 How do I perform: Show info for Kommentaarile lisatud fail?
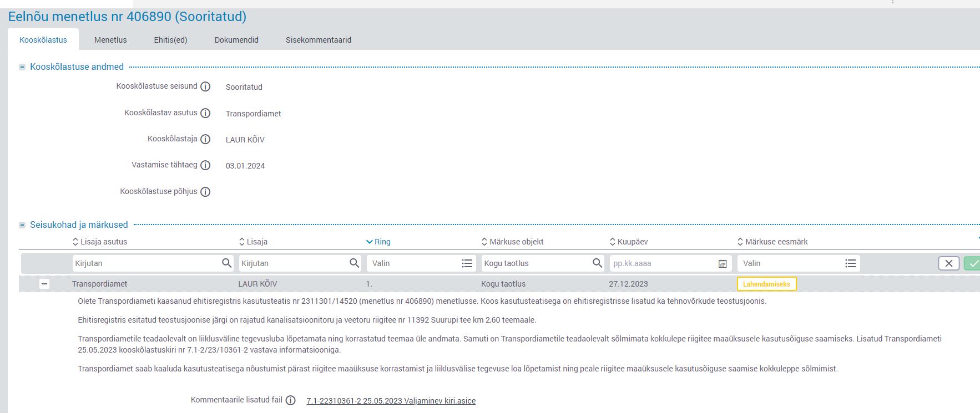tap(290, 400)
